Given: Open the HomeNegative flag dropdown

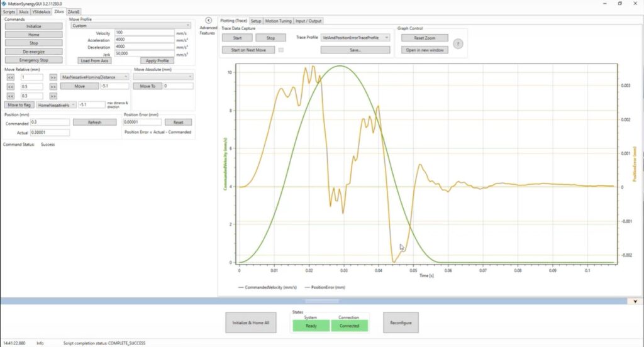Looking at the screenshot, I should (56, 105).
